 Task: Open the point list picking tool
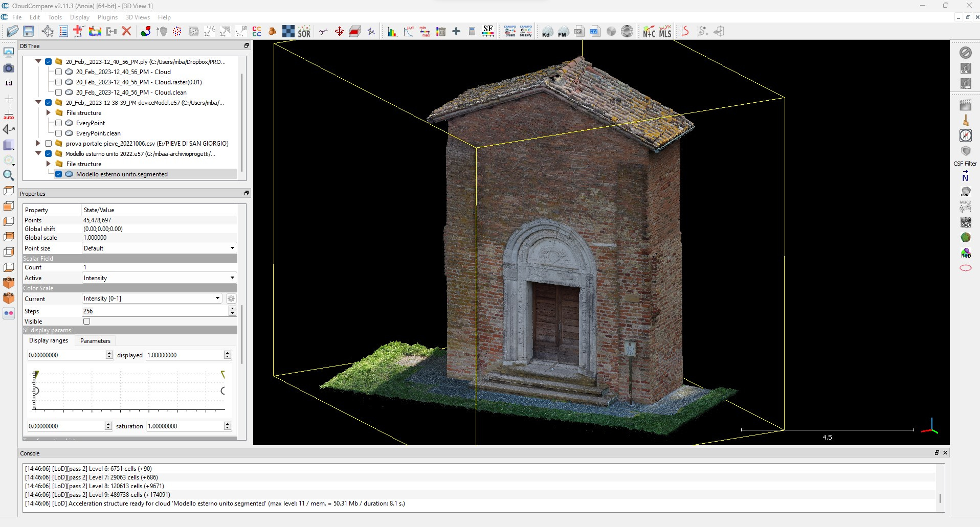(63, 31)
